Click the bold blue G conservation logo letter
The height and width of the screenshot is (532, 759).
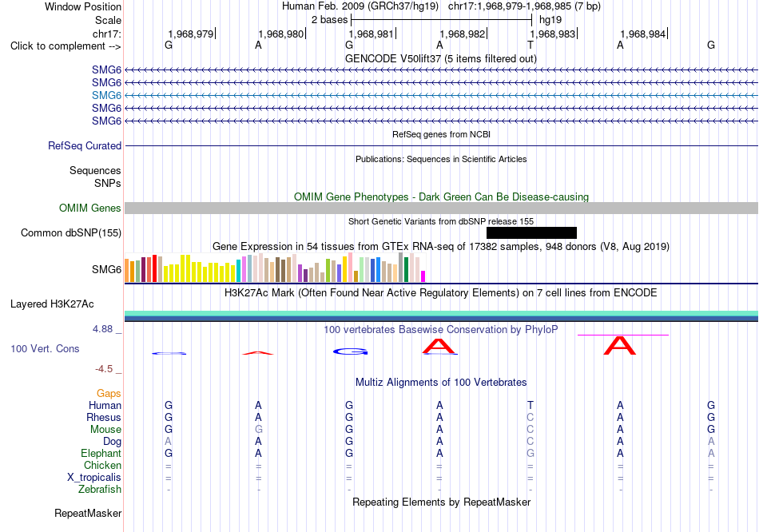[x=350, y=351]
